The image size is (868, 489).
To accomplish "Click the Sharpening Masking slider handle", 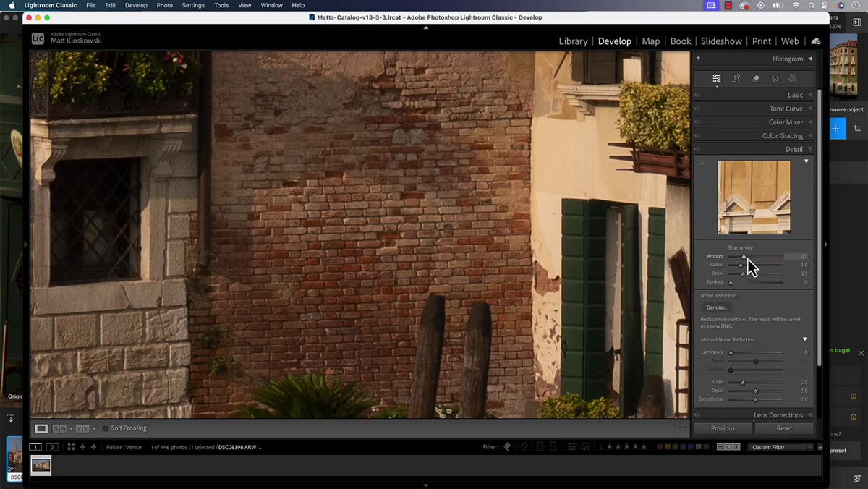I will 731,282.
